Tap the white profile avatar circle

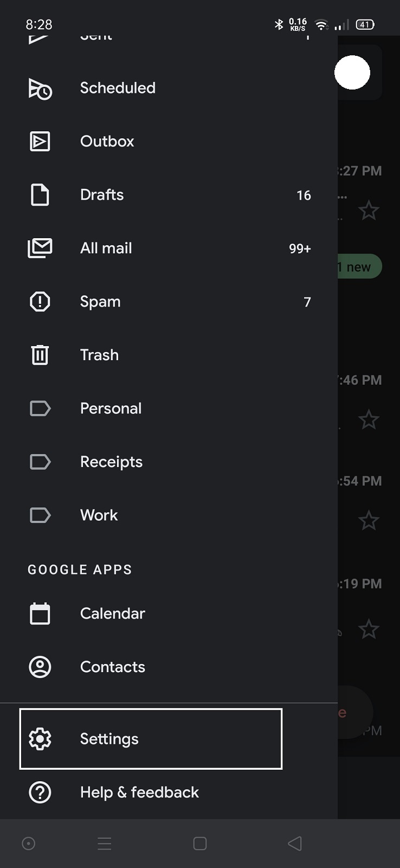[x=352, y=73]
